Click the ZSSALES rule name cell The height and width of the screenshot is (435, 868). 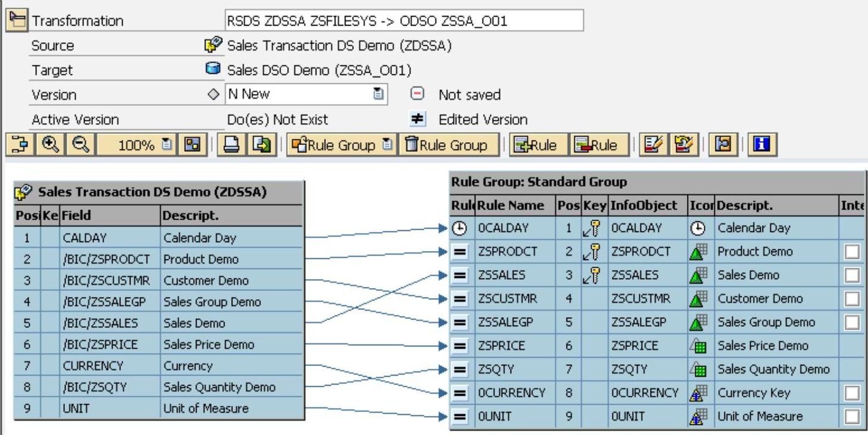pos(515,275)
